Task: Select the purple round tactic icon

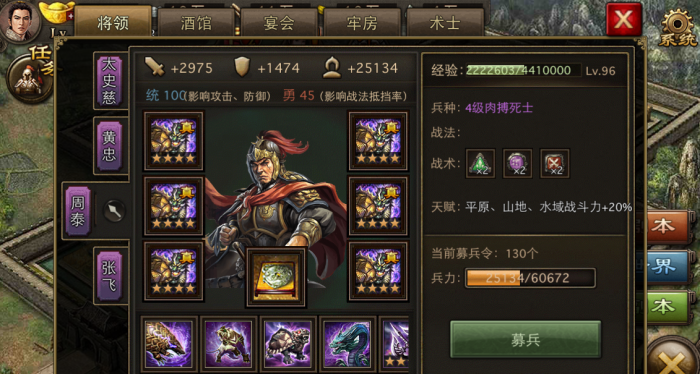Action: 517,163
